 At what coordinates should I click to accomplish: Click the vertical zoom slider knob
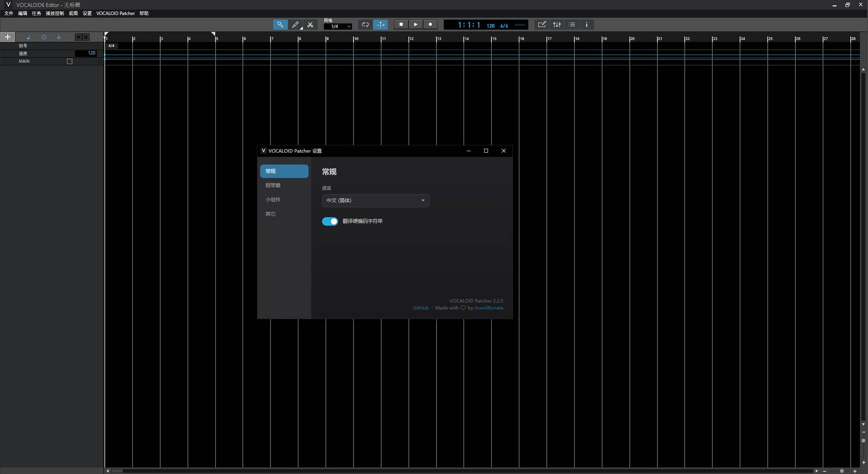(x=863, y=441)
